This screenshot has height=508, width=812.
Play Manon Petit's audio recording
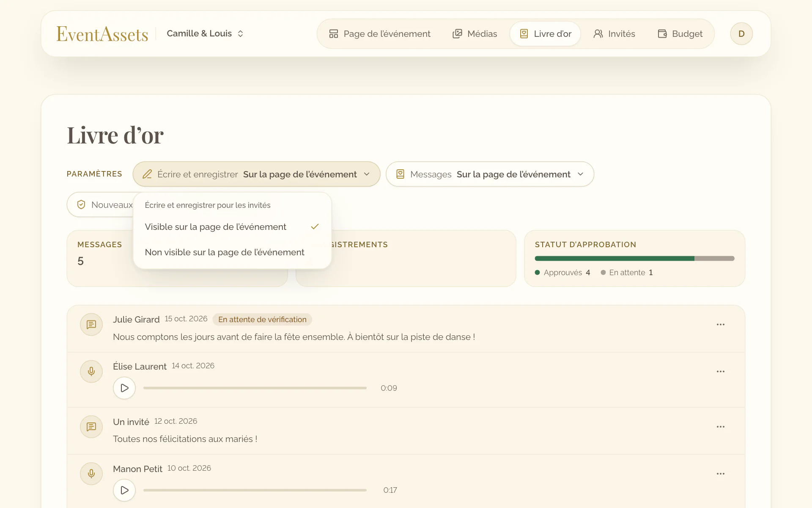click(x=124, y=490)
